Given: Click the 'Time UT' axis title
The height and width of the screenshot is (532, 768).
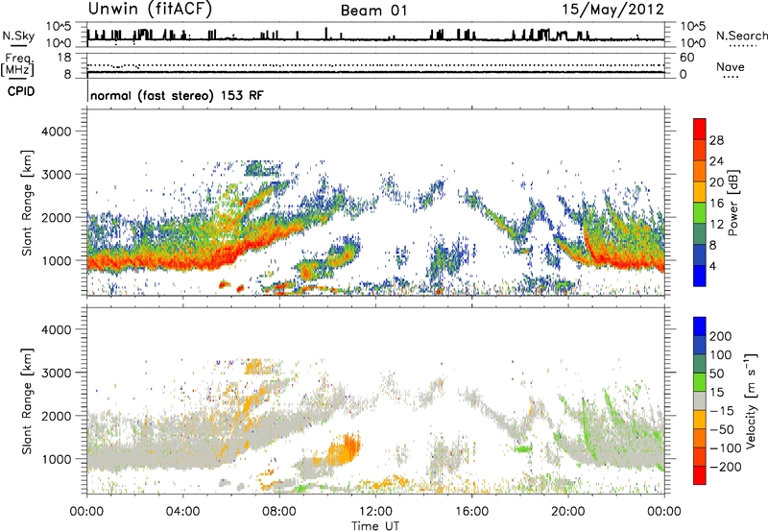Looking at the screenshot, I should (375, 525).
